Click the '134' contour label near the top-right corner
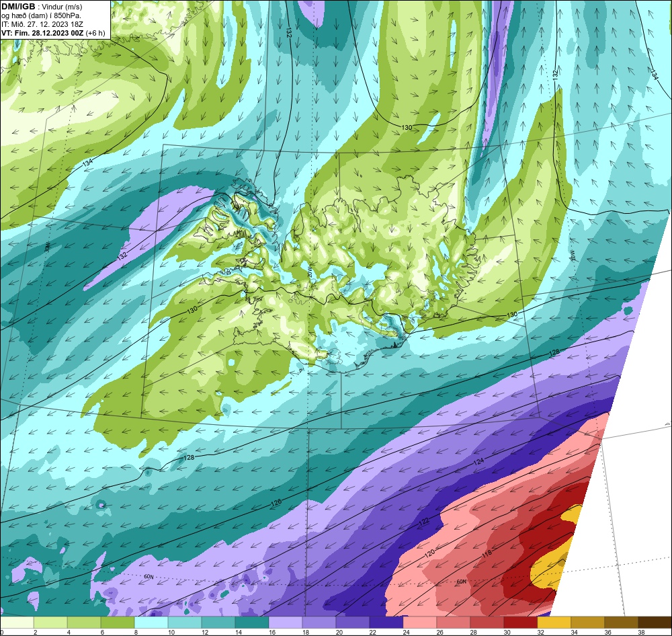 tap(654, 74)
